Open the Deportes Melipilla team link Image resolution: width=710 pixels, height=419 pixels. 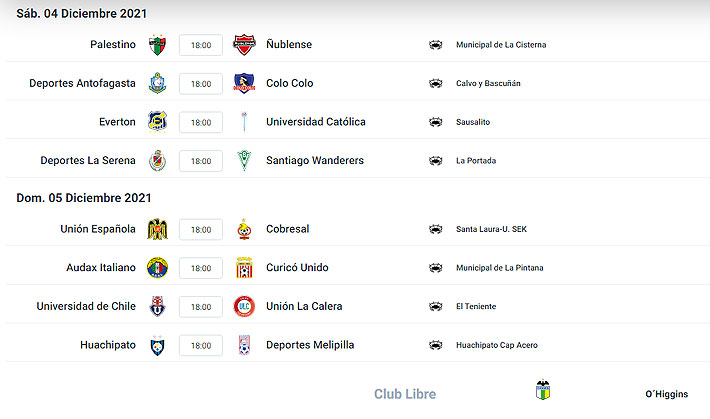tap(310, 345)
